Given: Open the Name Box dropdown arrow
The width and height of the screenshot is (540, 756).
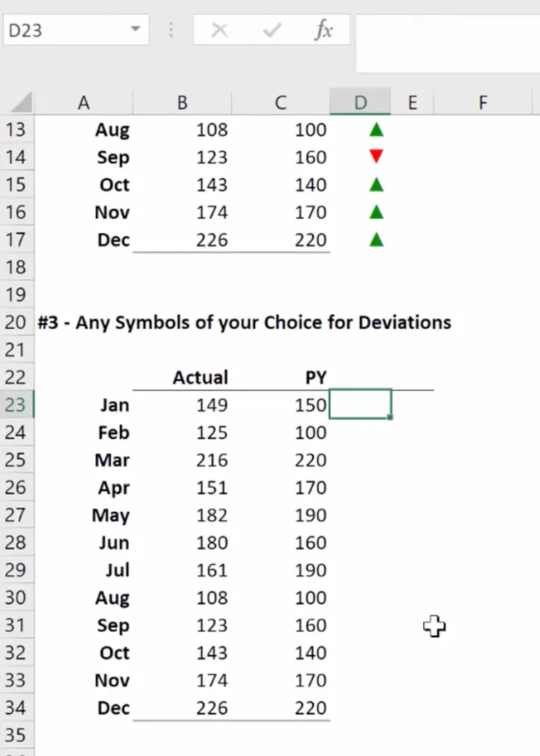Looking at the screenshot, I should click(136, 30).
